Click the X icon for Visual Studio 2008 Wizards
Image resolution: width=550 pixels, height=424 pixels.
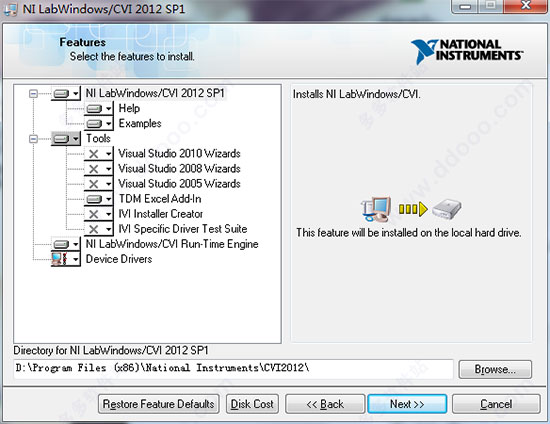[94, 169]
